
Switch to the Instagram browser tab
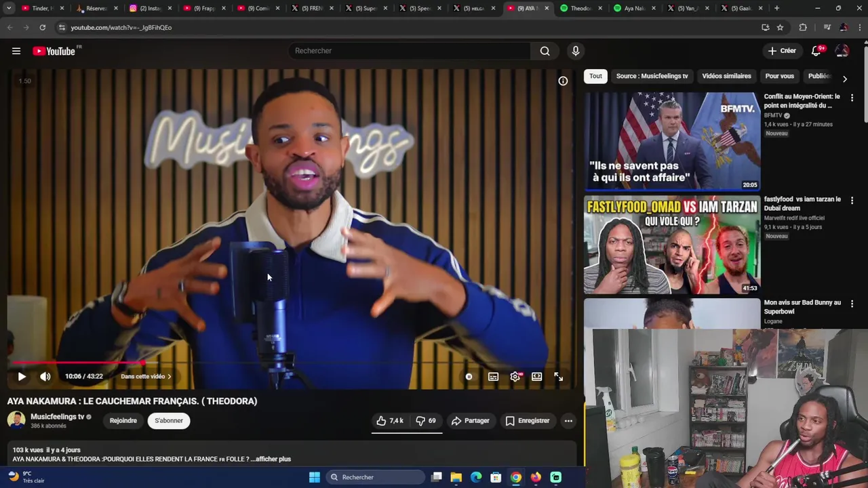(x=151, y=8)
